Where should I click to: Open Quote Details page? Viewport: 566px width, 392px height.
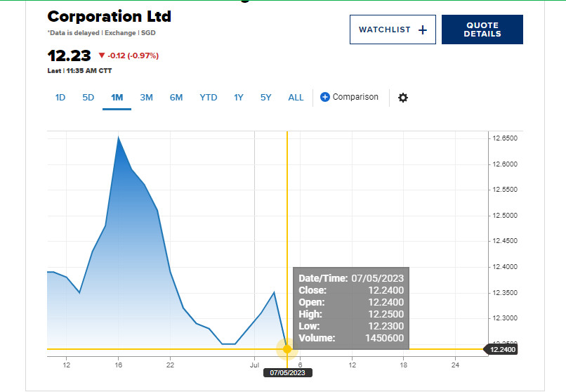[x=482, y=30]
